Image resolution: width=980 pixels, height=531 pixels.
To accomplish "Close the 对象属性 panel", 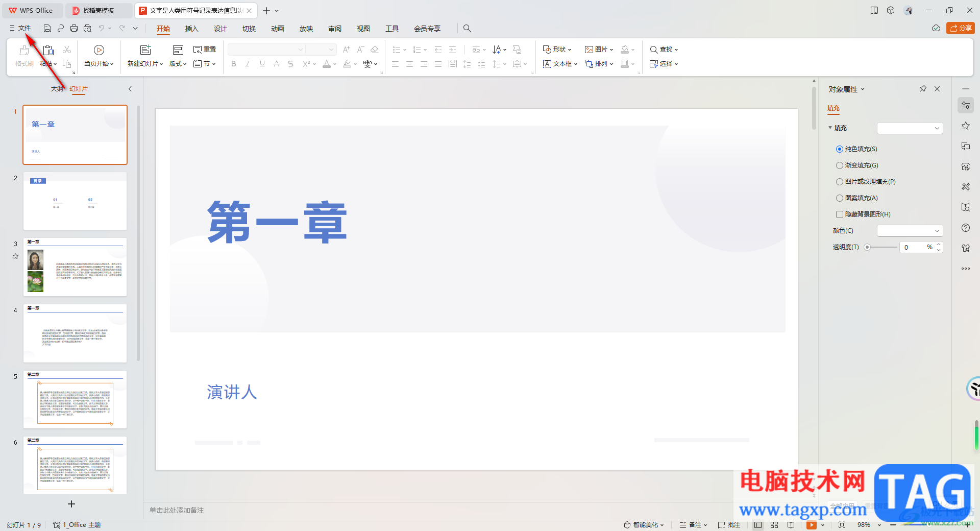I will tap(937, 89).
